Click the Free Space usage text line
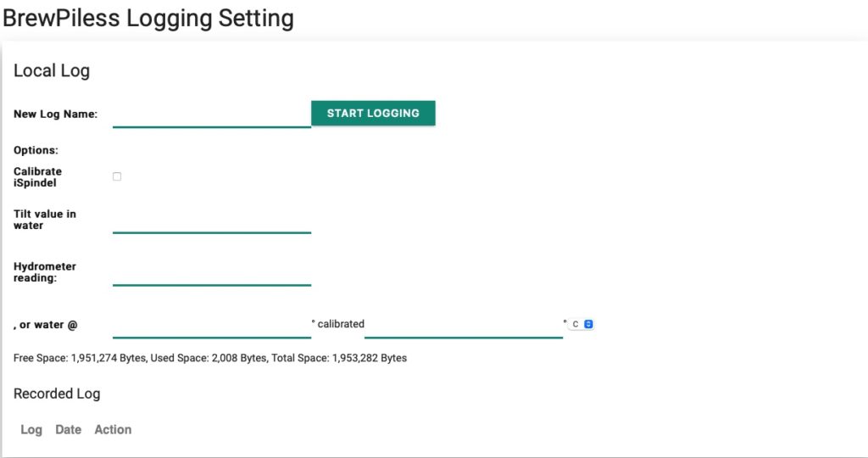868x458 pixels. (210, 358)
